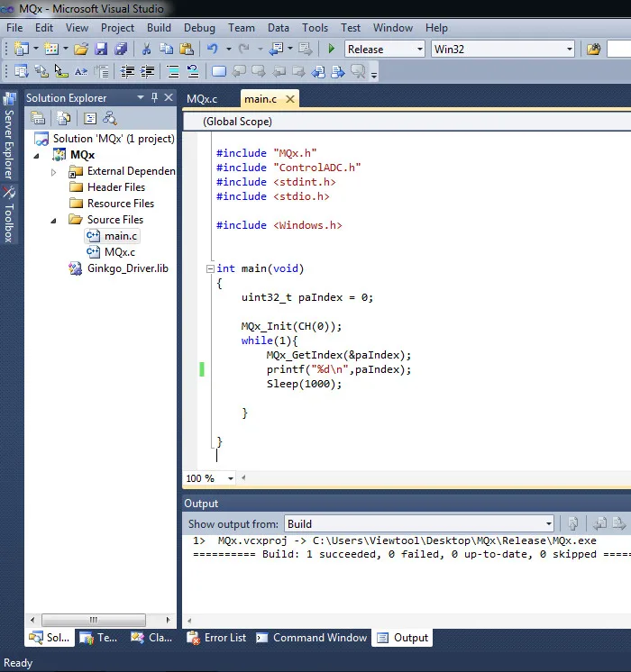Open the Server Explorer side tab
Viewport: 631px width, 672px height.
point(9,136)
